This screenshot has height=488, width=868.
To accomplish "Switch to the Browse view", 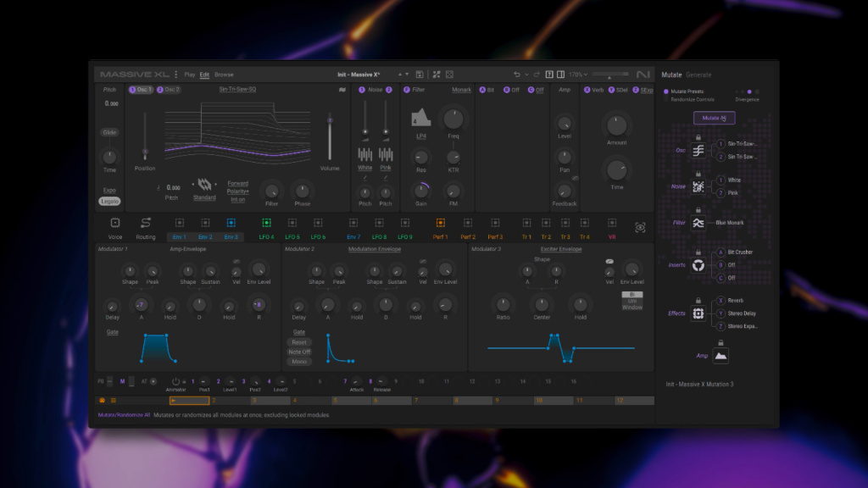I will coord(224,75).
